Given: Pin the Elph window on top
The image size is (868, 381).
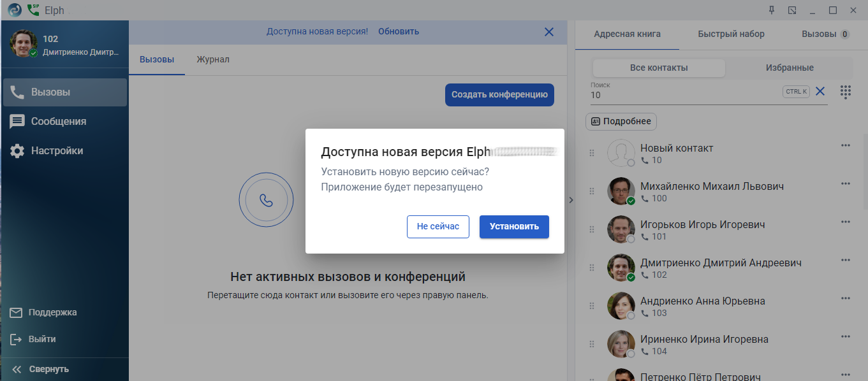Looking at the screenshot, I should [771, 10].
